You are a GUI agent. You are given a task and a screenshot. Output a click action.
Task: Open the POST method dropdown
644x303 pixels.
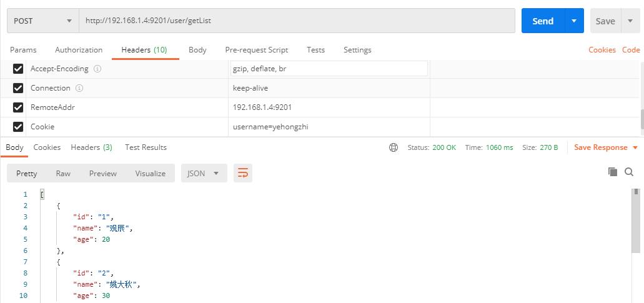(43, 21)
